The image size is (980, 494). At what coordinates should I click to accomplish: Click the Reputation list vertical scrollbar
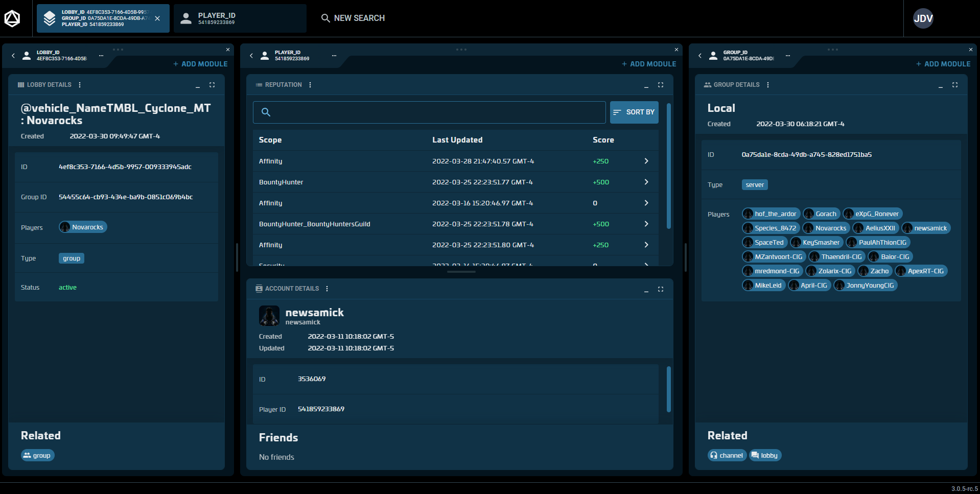pos(668,166)
